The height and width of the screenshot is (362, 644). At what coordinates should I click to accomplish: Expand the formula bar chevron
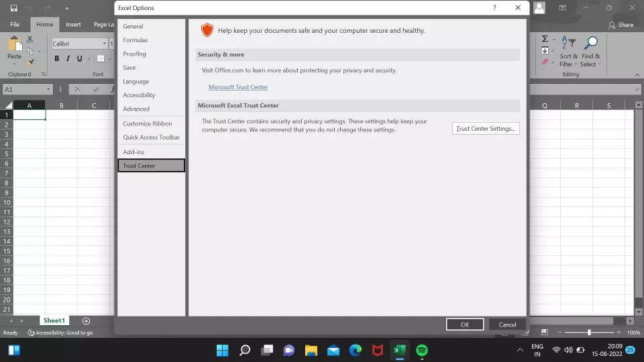637,89
